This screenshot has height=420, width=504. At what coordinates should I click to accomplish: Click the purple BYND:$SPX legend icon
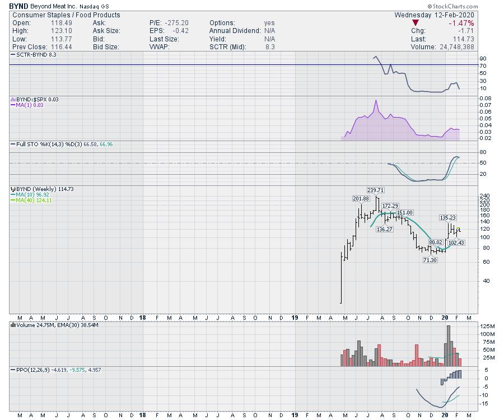click(x=13, y=99)
